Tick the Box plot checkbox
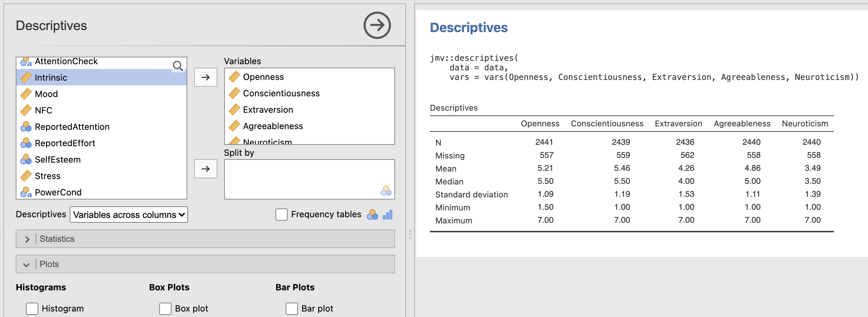The width and height of the screenshot is (868, 317). pos(165,308)
